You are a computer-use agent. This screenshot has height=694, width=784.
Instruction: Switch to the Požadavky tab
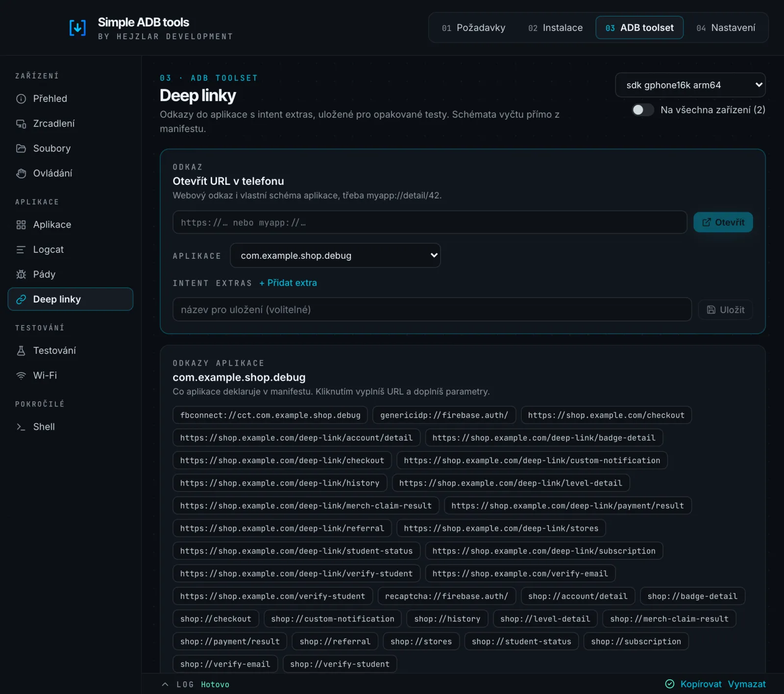(473, 28)
